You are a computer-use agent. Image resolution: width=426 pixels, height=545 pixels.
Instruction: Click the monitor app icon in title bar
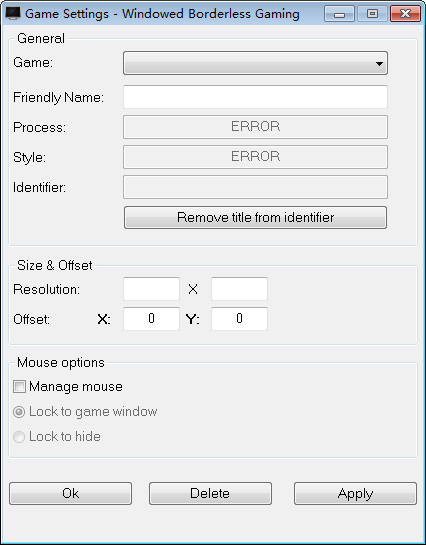click(13, 14)
